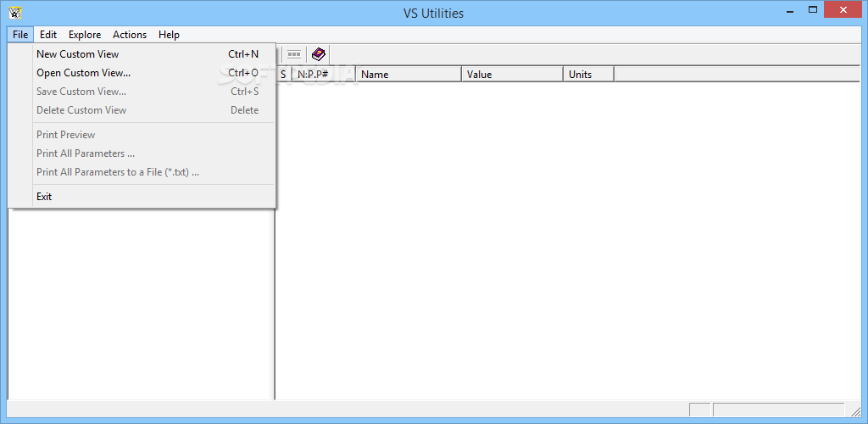Maximize the VS Utilities window
The width and height of the screenshot is (868, 424).
tap(813, 9)
